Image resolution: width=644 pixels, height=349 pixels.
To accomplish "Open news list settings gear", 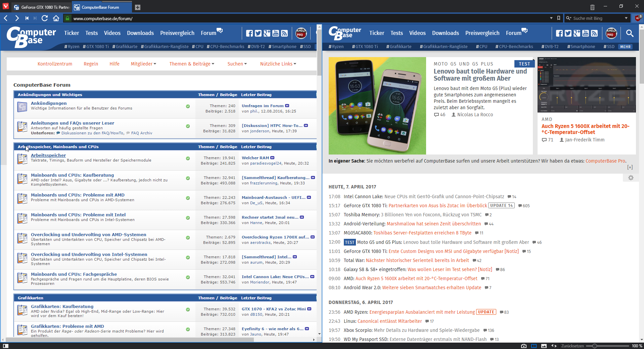I will coord(631,178).
